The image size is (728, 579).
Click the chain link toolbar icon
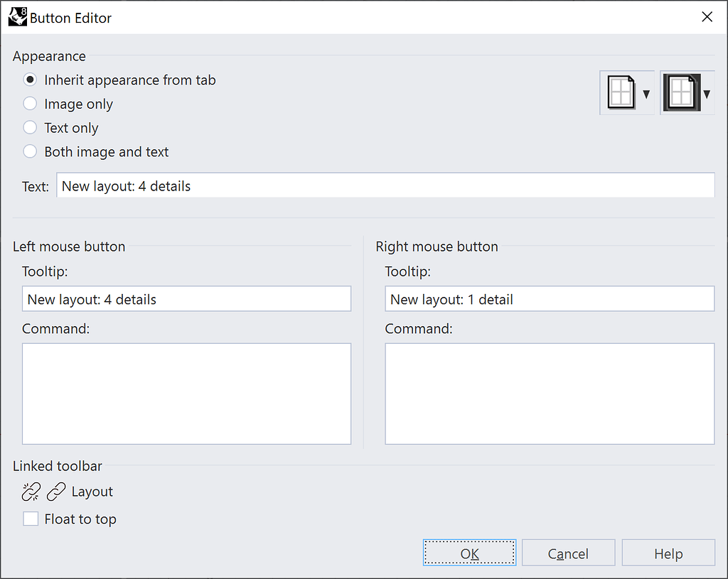(x=56, y=492)
